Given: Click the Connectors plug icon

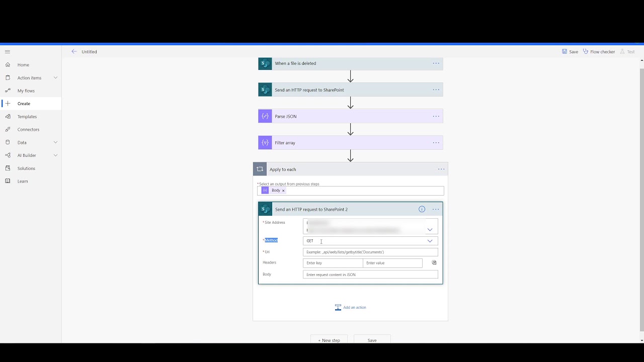Looking at the screenshot, I should [x=8, y=129].
